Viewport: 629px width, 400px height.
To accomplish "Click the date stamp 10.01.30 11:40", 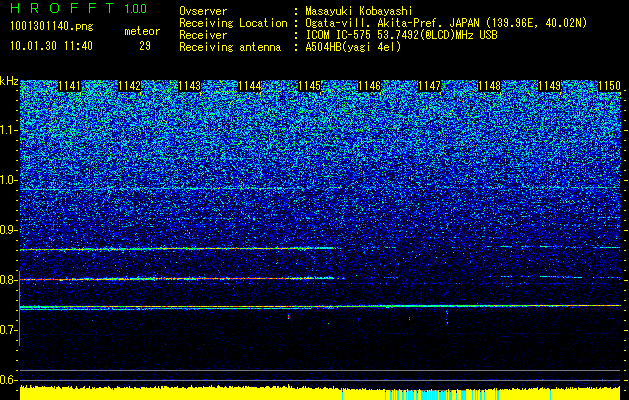I will (51, 46).
